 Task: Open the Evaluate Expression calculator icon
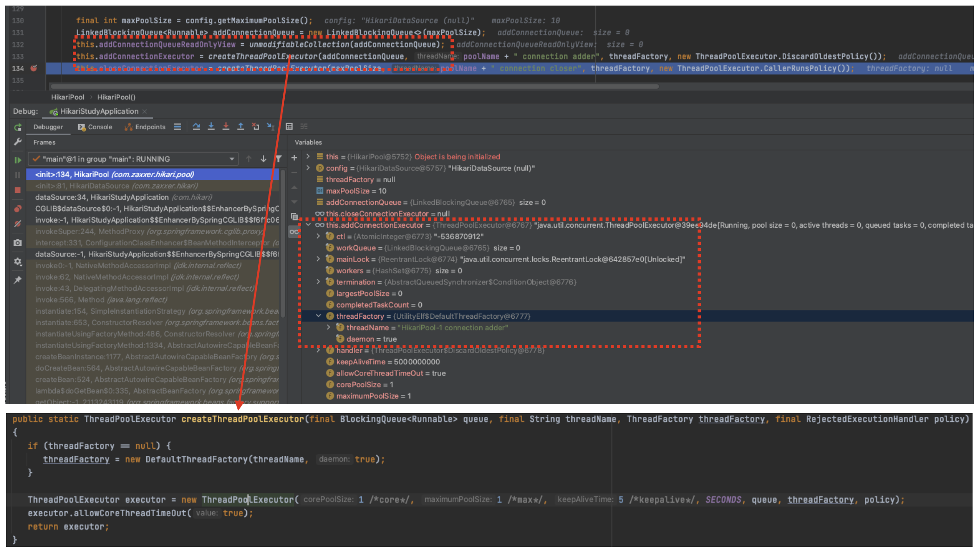click(x=289, y=126)
